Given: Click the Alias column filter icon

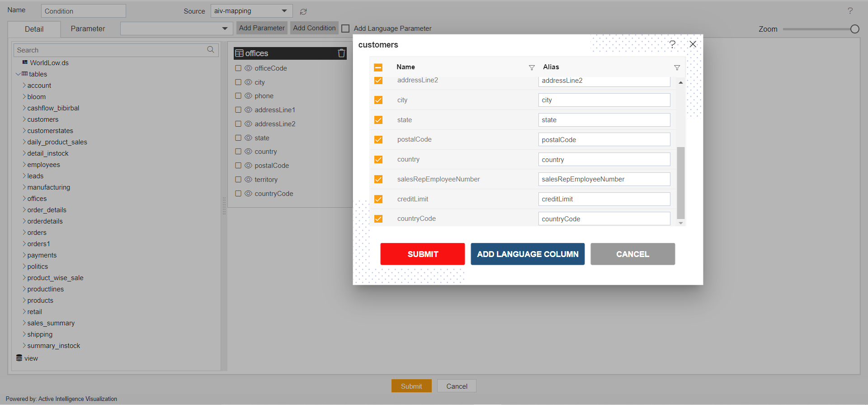Looking at the screenshot, I should coord(677,67).
